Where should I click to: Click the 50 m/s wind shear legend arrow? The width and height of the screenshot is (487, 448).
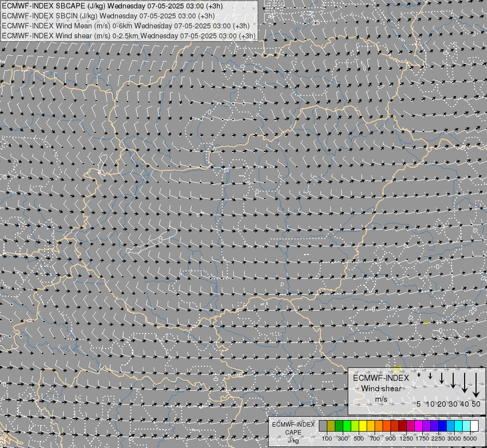point(476,385)
